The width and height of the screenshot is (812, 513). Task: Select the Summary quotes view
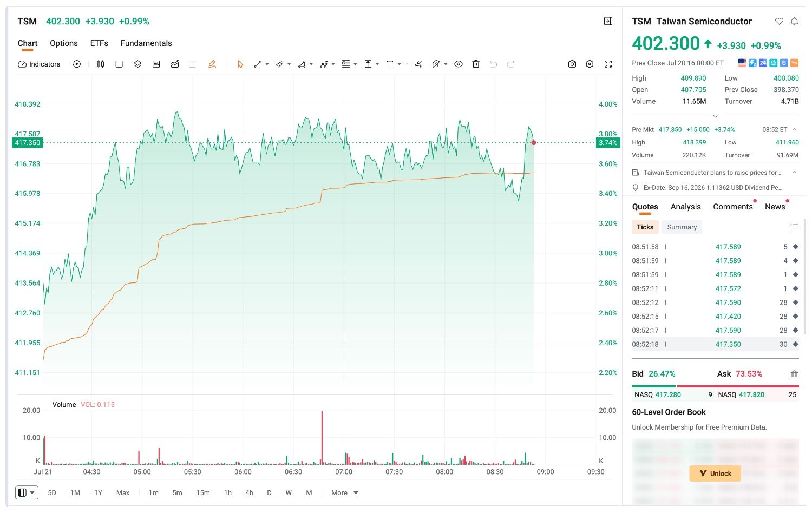point(682,227)
